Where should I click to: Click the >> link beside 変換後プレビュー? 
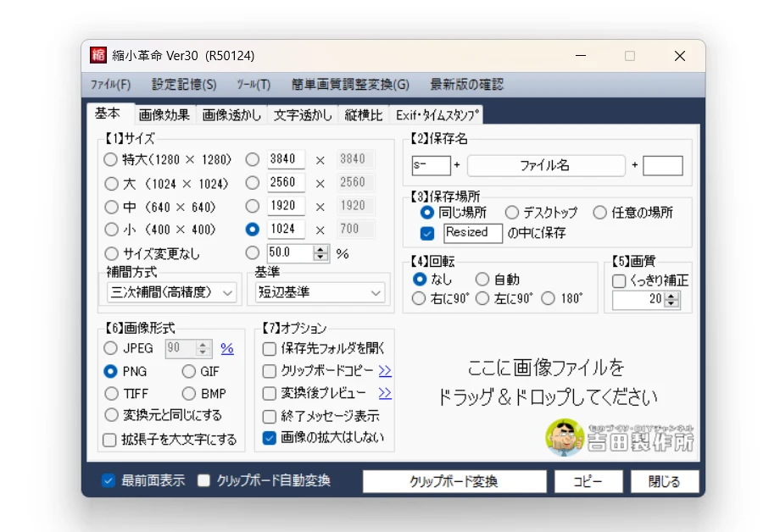385,393
